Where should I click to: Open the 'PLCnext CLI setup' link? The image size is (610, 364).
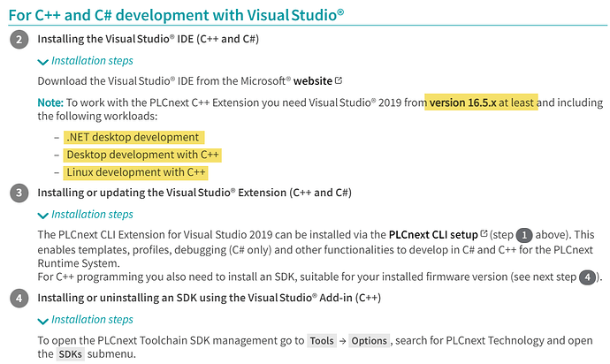coord(433,235)
